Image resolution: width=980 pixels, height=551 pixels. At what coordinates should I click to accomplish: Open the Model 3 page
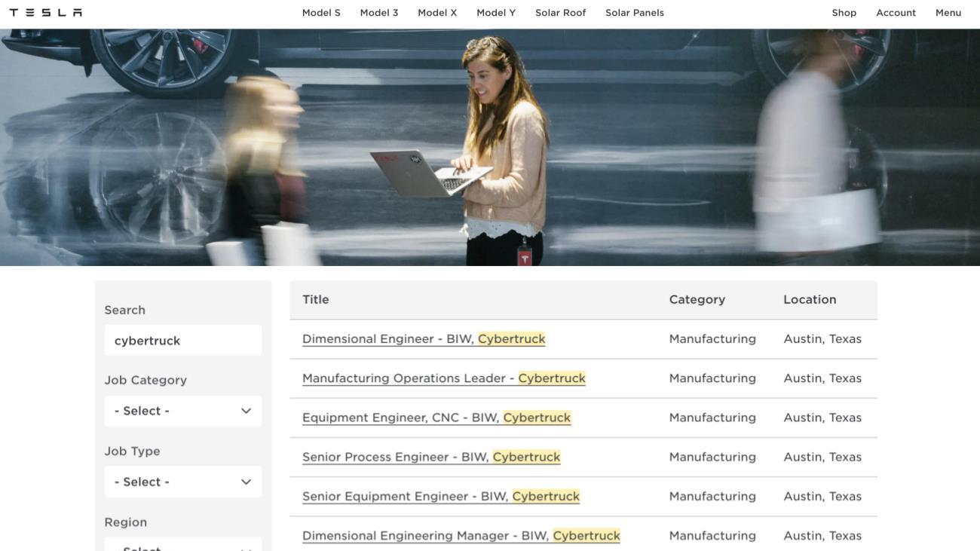(x=379, y=13)
